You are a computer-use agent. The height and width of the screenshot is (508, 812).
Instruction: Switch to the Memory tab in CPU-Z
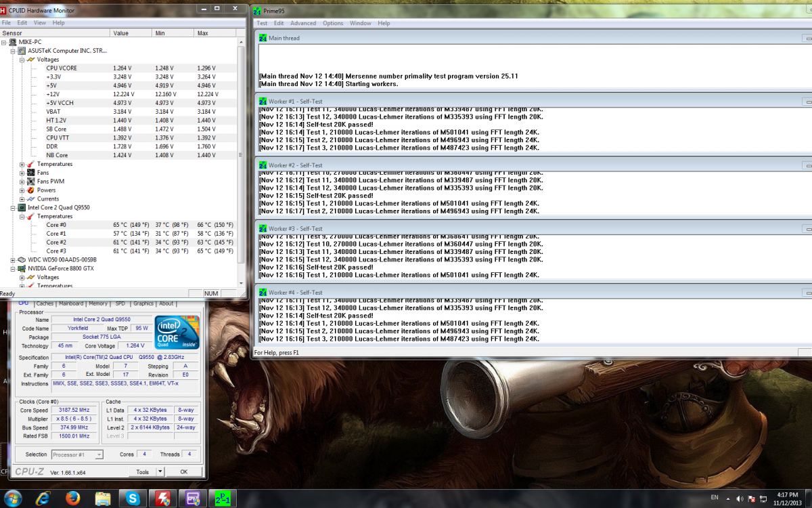pos(98,303)
